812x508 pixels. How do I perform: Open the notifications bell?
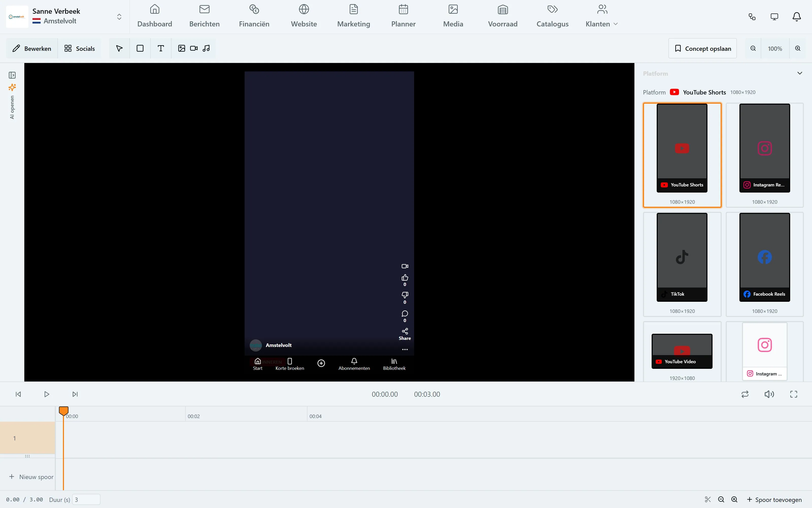click(x=797, y=17)
